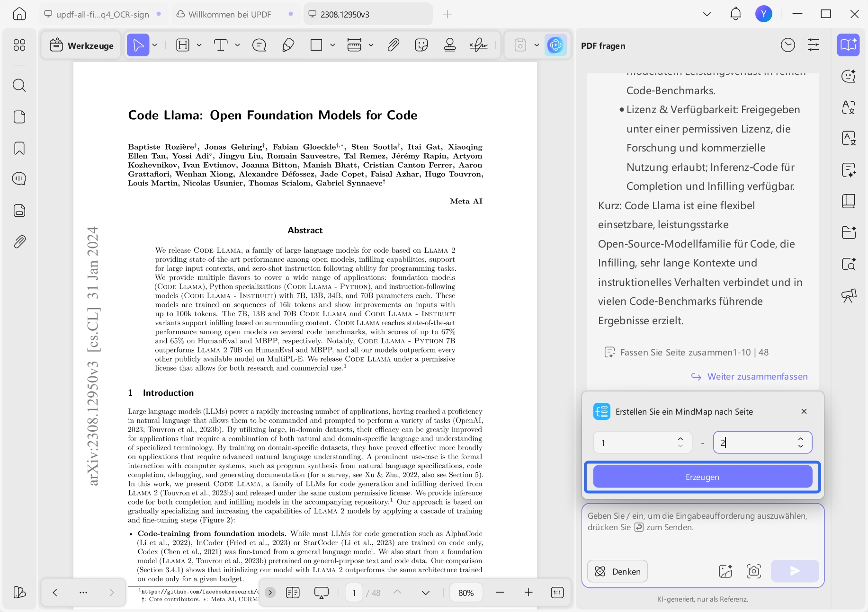The width and height of the screenshot is (868, 612).
Task: Open the 80% zoom level dropdown
Action: [466, 593]
